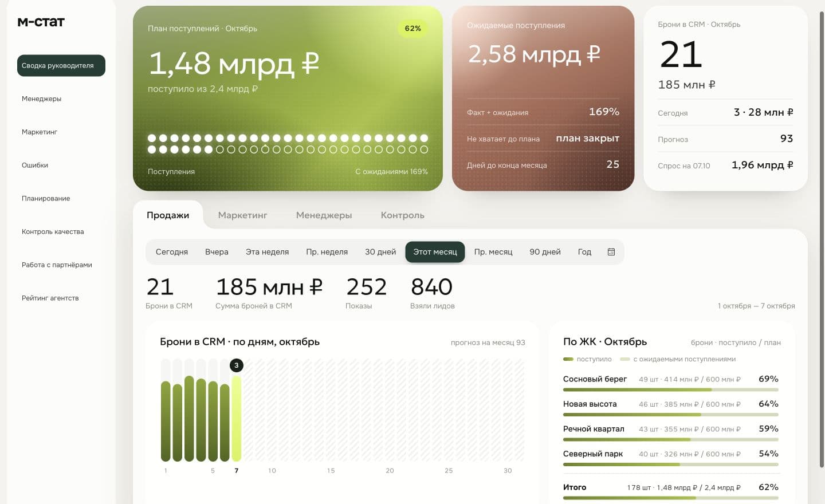Image resolution: width=825 pixels, height=504 pixels.
Task: Switch to the Продажи tab
Action: tap(168, 215)
